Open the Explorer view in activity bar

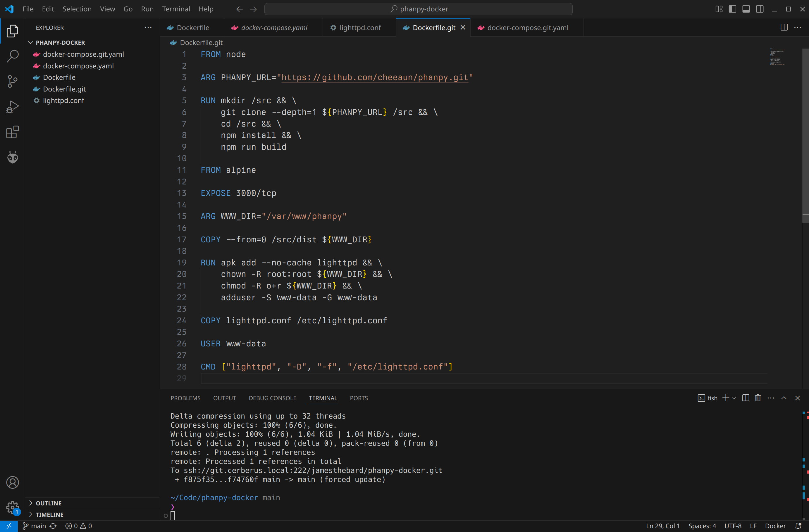(x=12, y=31)
